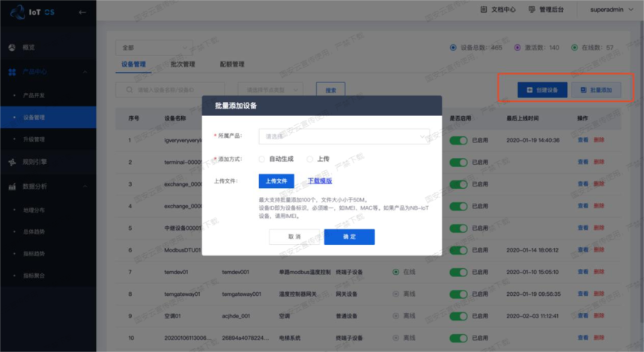Open 管理后台 admin console icon
Viewport: 644px width, 352px height.
(532, 9)
